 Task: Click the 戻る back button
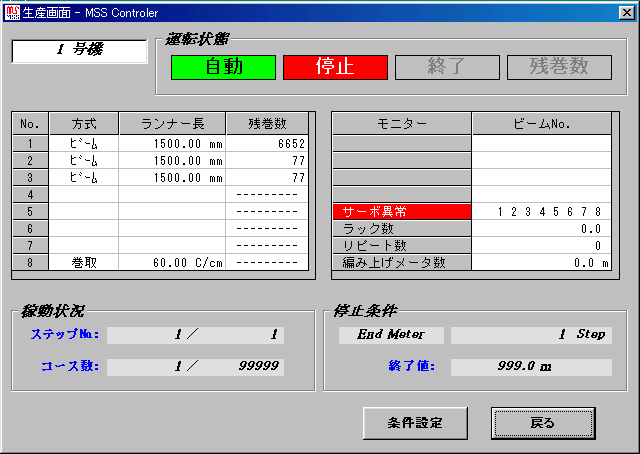tap(542, 422)
